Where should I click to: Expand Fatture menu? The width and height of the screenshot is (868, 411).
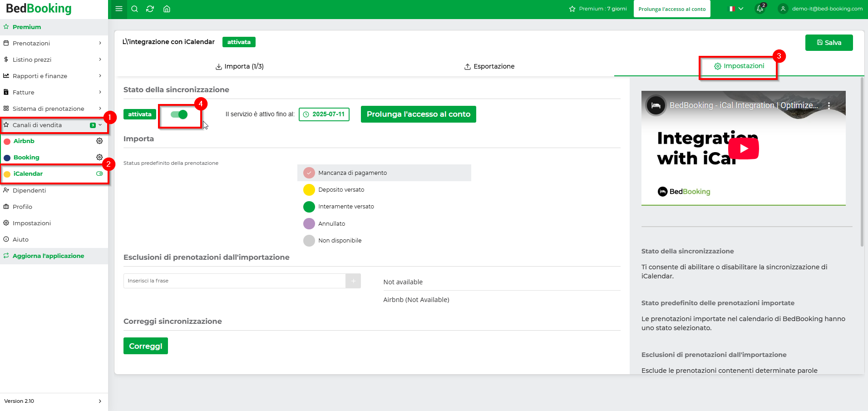[x=54, y=92]
